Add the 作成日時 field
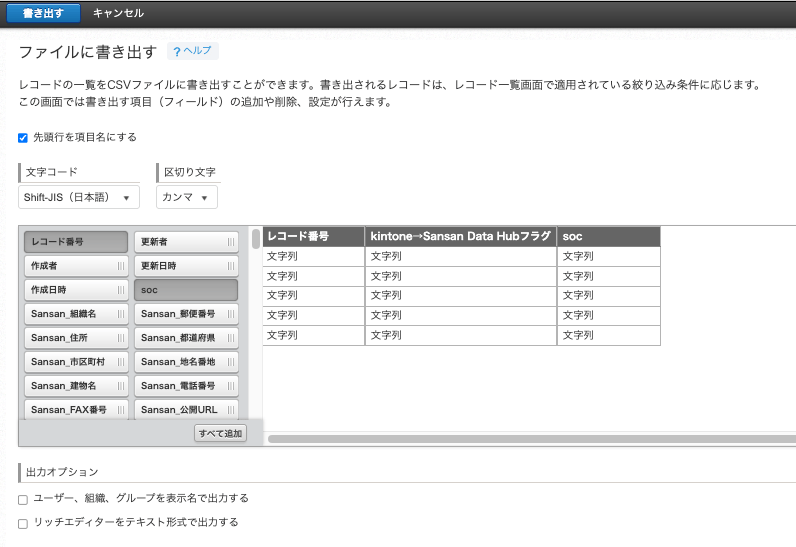The height and width of the screenshot is (547, 796). pos(76,290)
